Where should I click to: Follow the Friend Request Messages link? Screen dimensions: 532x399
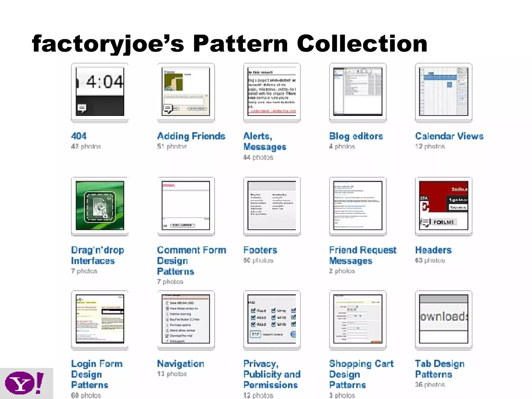[x=363, y=255]
